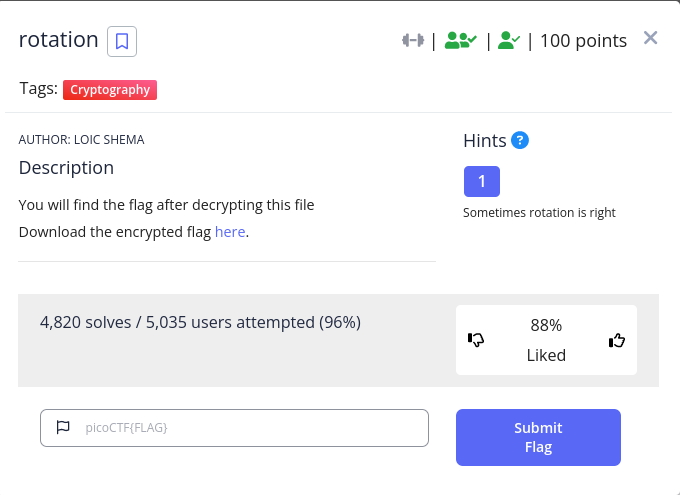
Task: Click the 88% Liked rating text
Action: click(546, 340)
